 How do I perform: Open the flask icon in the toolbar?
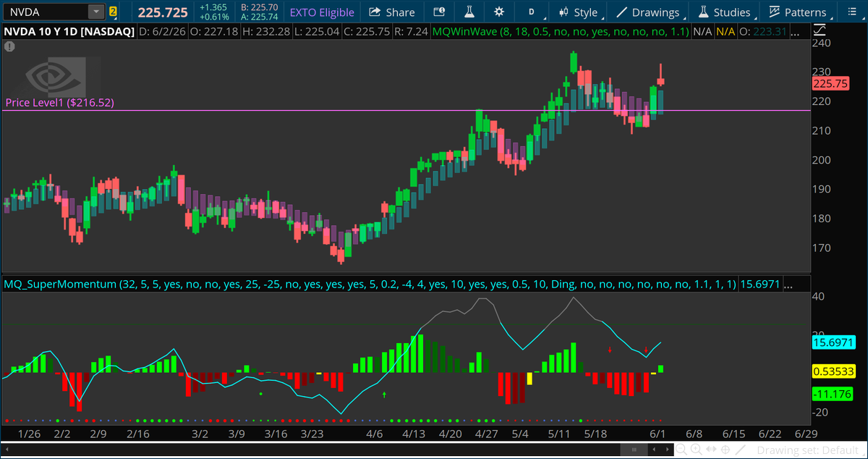coord(469,12)
